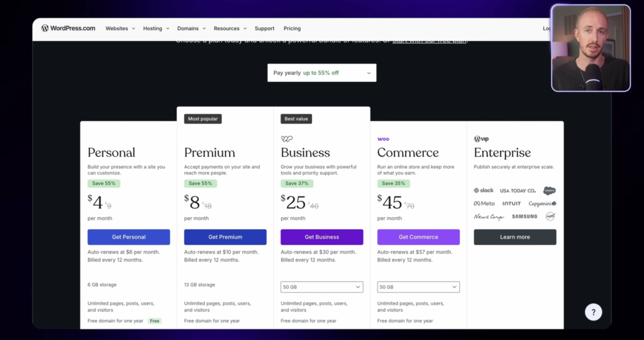Open the Pay yearly billing dropdown
Image resolution: width=644 pixels, height=340 pixels.
(x=322, y=73)
